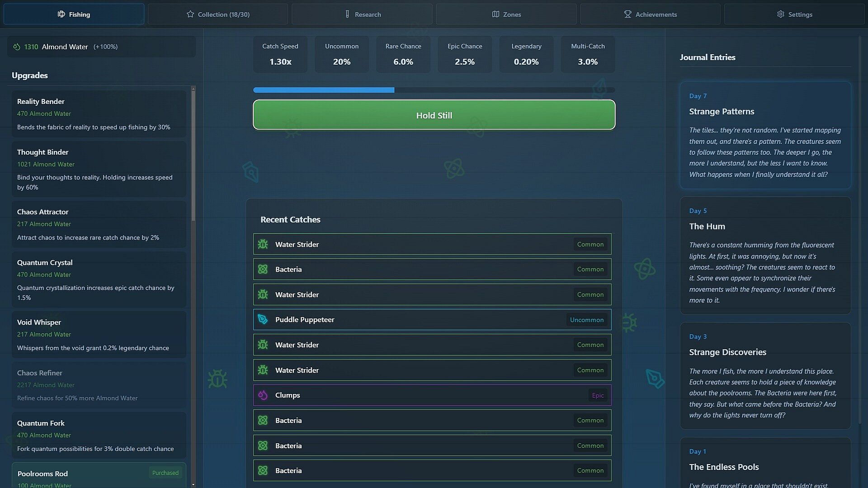Click the star icon on Collection tab
Screen dimensions: 868x488
click(190, 14)
